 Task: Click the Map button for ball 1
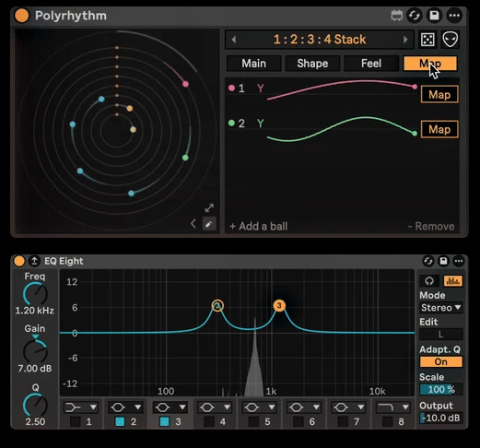[x=439, y=95]
